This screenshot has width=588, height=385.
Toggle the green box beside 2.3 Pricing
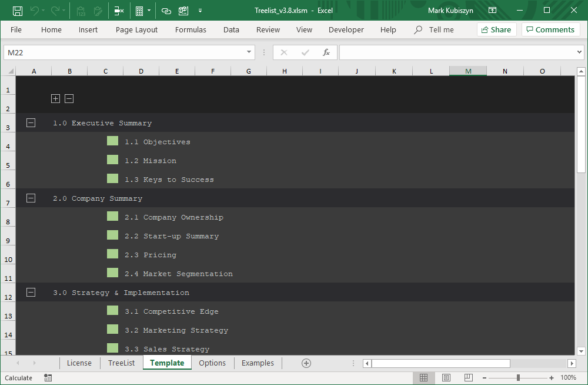(112, 254)
